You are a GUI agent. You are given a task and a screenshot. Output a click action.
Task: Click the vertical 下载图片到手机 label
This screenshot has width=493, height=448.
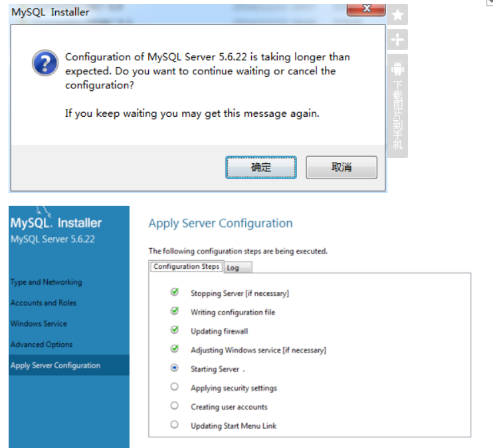pyautogui.click(x=397, y=115)
